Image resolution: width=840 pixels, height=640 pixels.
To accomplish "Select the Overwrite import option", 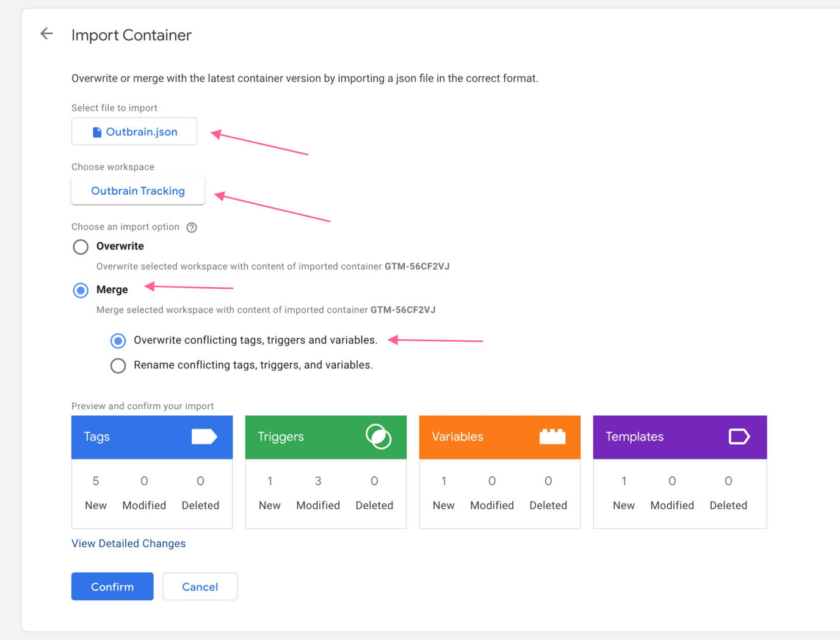I will click(81, 247).
